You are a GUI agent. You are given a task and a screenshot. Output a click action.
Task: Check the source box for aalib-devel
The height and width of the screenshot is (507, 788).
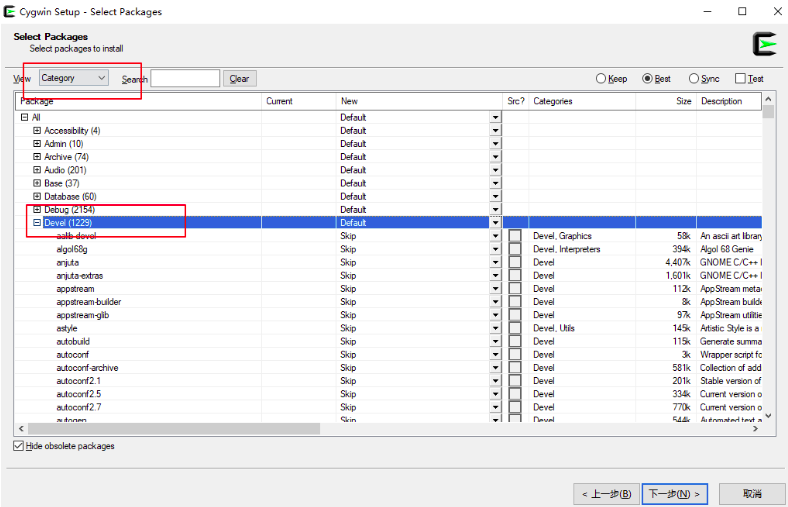515,236
